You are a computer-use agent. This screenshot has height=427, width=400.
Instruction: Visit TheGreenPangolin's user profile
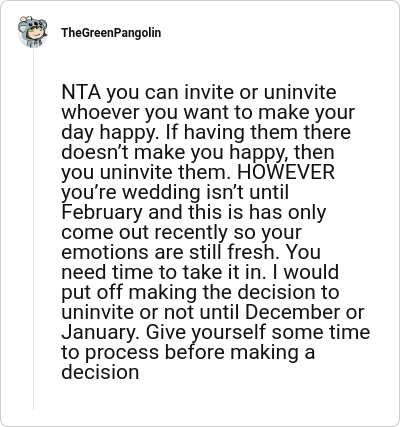(x=111, y=33)
